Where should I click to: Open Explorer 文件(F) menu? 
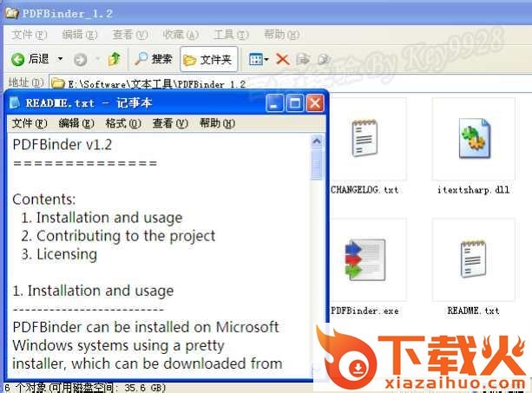pos(30,35)
